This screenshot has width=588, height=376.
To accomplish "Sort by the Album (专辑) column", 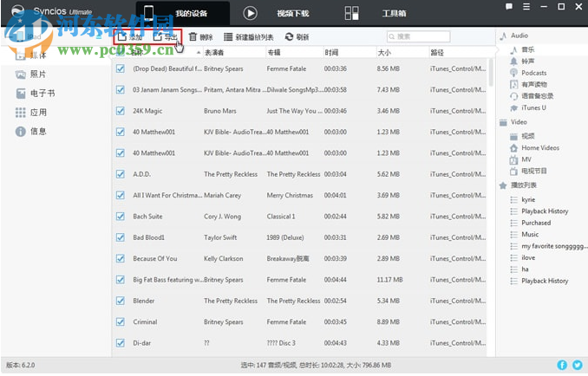I will pos(294,53).
